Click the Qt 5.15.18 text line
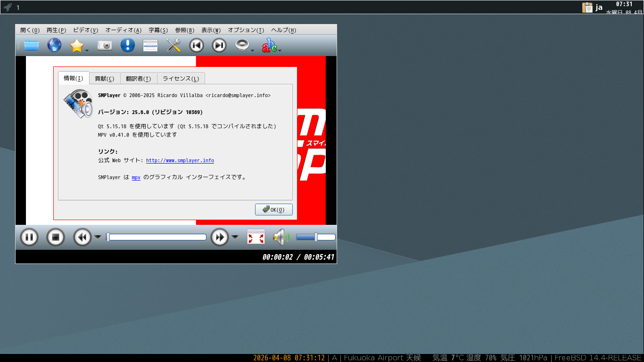 [x=187, y=126]
